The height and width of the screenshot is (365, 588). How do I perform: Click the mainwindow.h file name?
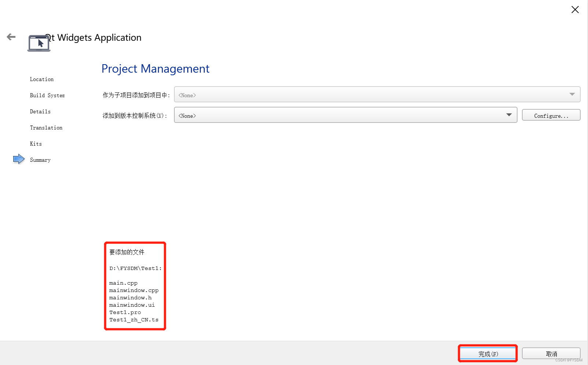tap(130, 298)
